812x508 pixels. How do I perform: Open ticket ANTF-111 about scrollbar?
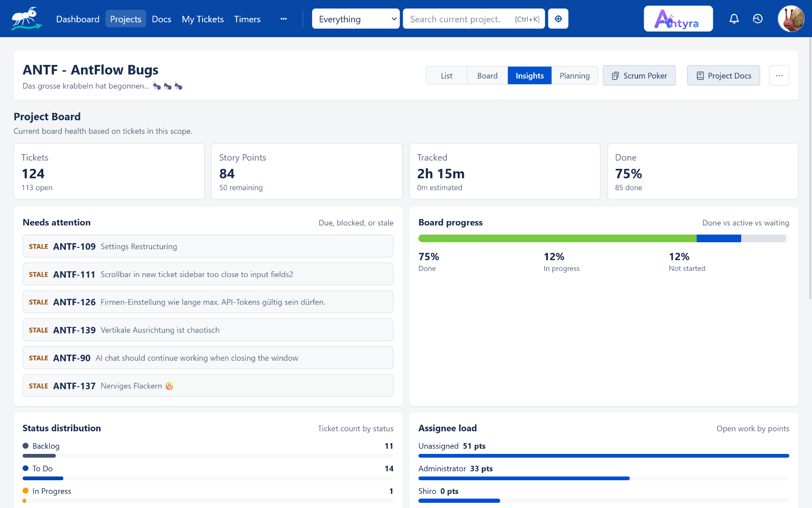coord(208,274)
